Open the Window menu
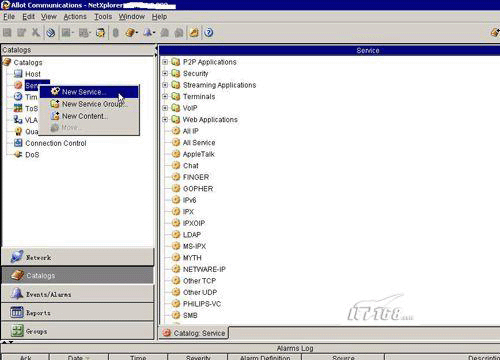Screen dimensions: 500x360 pyautogui.click(x=132, y=17)
